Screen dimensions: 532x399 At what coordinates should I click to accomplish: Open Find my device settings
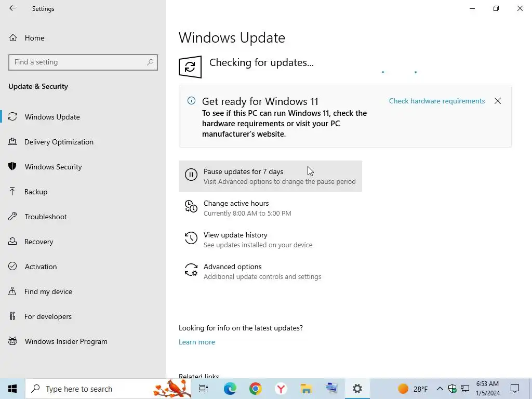[83, 291]
